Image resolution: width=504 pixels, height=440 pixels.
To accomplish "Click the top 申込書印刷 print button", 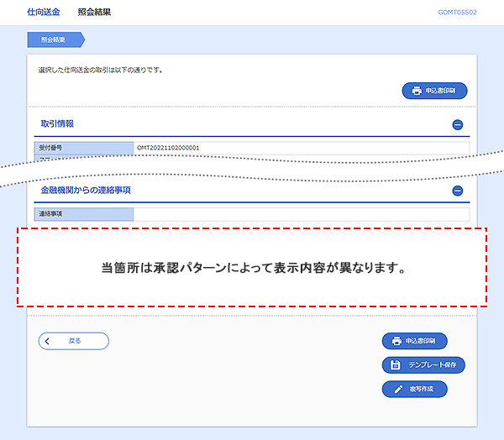I will [x=434, y=91].
